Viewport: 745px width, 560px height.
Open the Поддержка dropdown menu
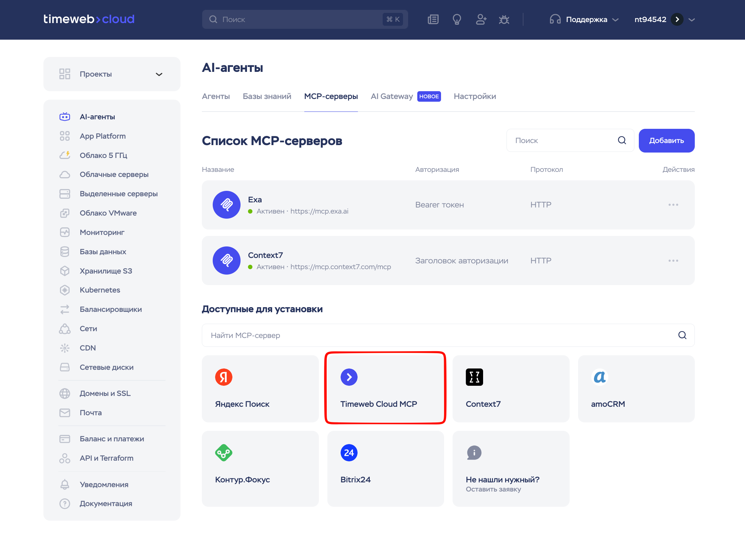(584, 19)
